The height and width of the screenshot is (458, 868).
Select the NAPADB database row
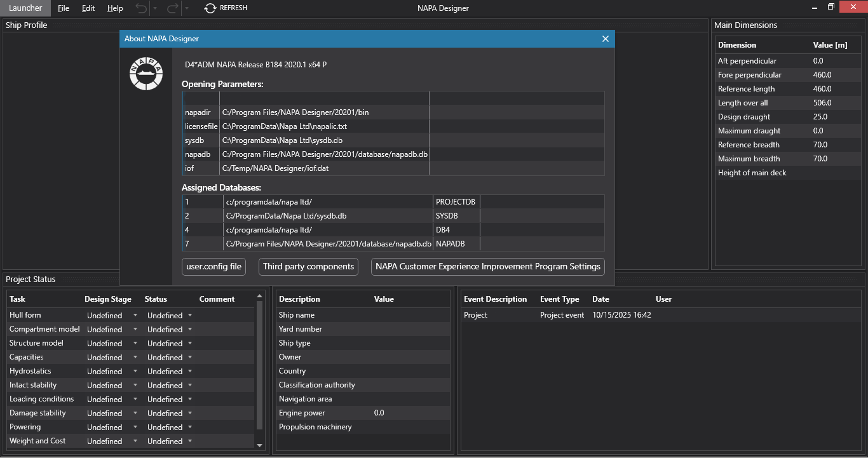[393, 244]
